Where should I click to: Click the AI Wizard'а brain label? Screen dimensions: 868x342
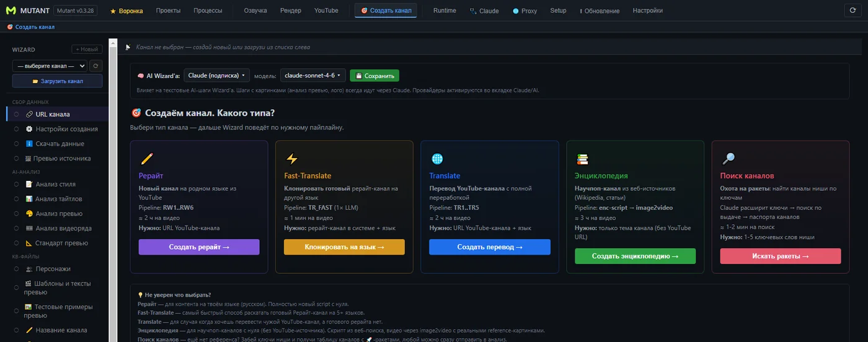click(159, 76)
